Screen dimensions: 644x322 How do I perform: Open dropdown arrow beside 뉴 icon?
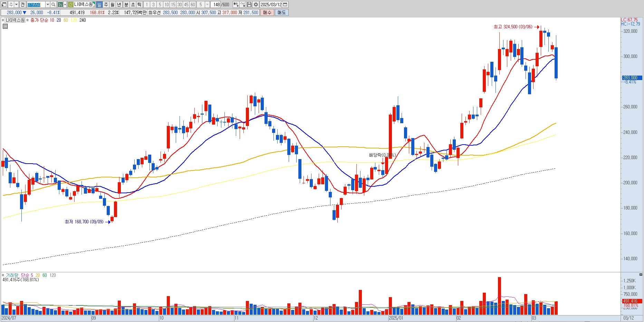pos(65,4)
